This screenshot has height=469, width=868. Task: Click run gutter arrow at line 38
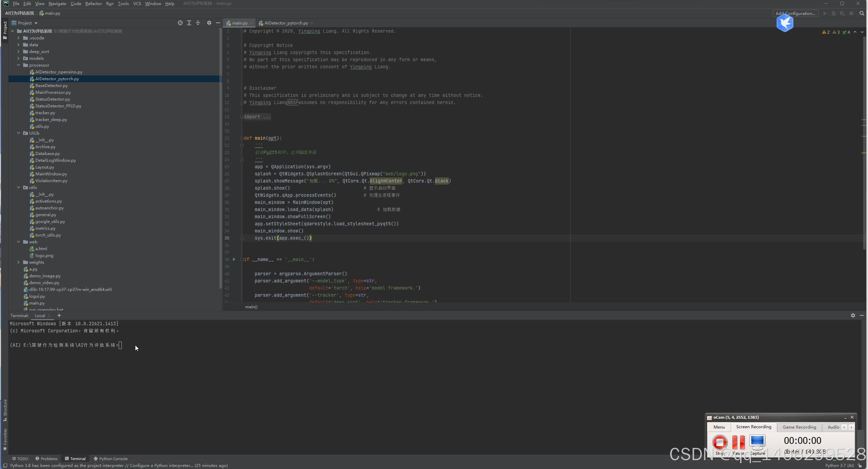(x=234, y=259)
